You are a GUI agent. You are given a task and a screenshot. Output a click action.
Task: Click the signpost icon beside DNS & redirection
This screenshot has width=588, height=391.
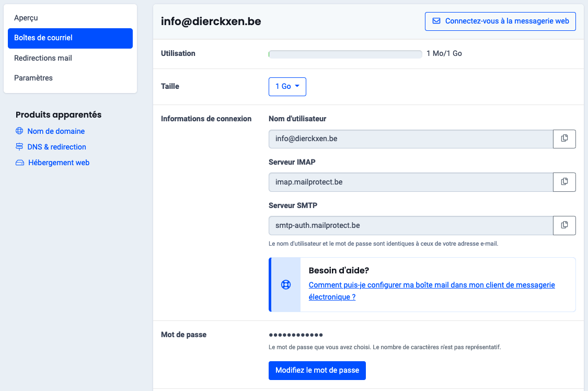pos(19,147)
